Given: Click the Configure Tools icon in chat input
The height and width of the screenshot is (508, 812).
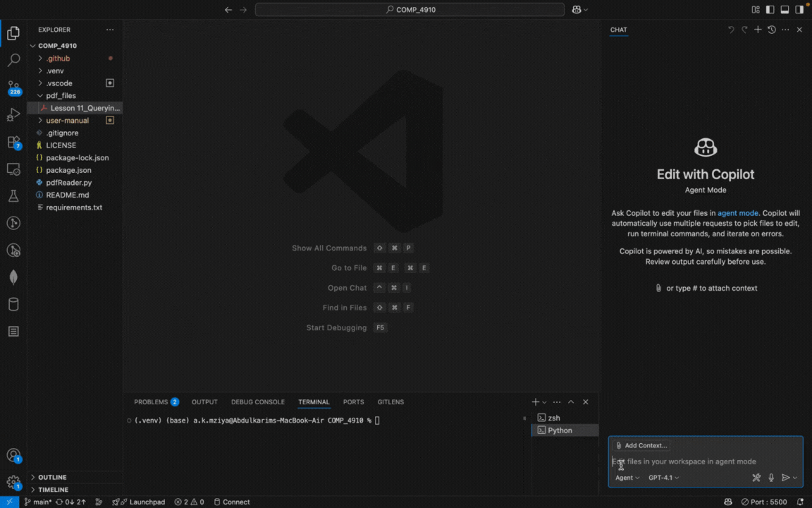Looking at the screenshot, I should (756, 478).
